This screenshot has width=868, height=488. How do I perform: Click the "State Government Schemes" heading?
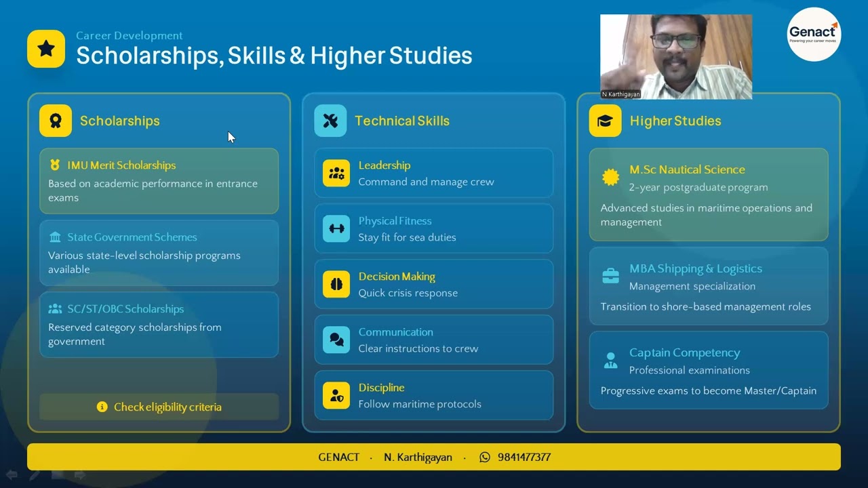pos(132,237)
